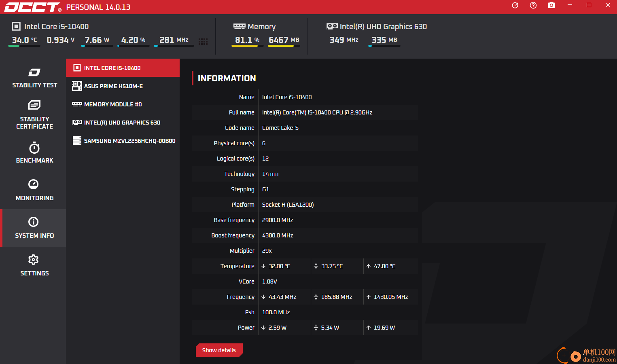Viewport: 617px width, 364px height.
Task: Click Code name value Comet Lake-S
Action: (x=280, y=128)
